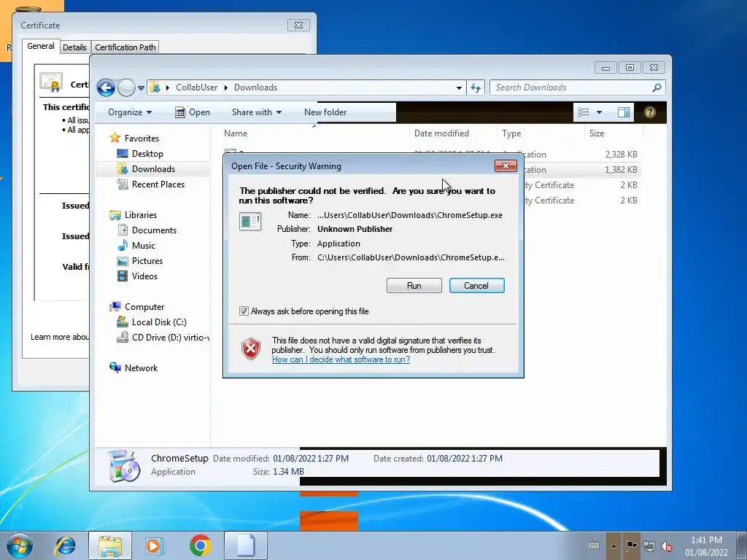Click the certificate icon in Certificate window

(52, 83)
